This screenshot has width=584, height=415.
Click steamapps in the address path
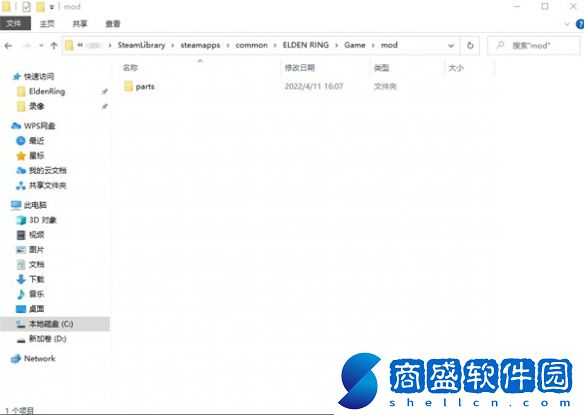tap(200, 45)
